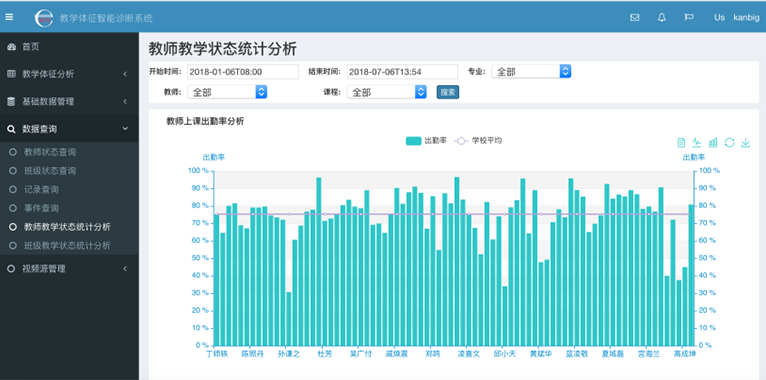Click the 教学体征智能诊断系统 title
This screenshot has width=766, height=380.
click(106, 19)
